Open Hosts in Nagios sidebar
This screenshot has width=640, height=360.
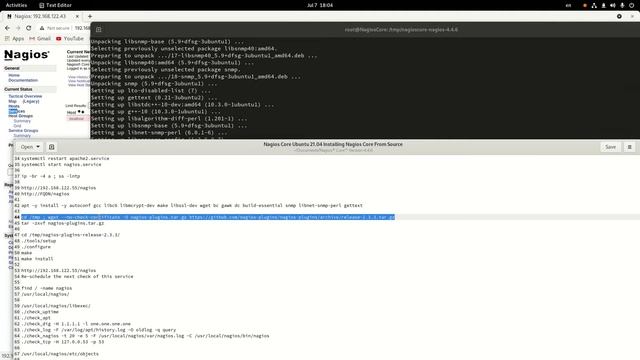point(14,106)
